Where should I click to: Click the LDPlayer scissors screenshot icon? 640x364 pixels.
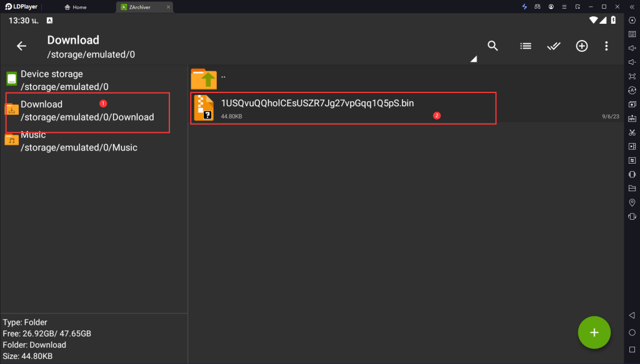tap(632, 132)
